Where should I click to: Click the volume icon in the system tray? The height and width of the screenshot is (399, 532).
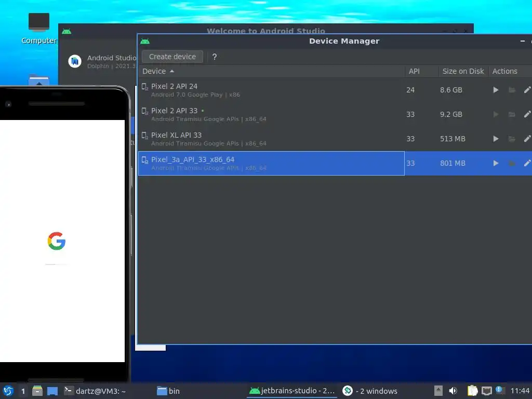453,391
